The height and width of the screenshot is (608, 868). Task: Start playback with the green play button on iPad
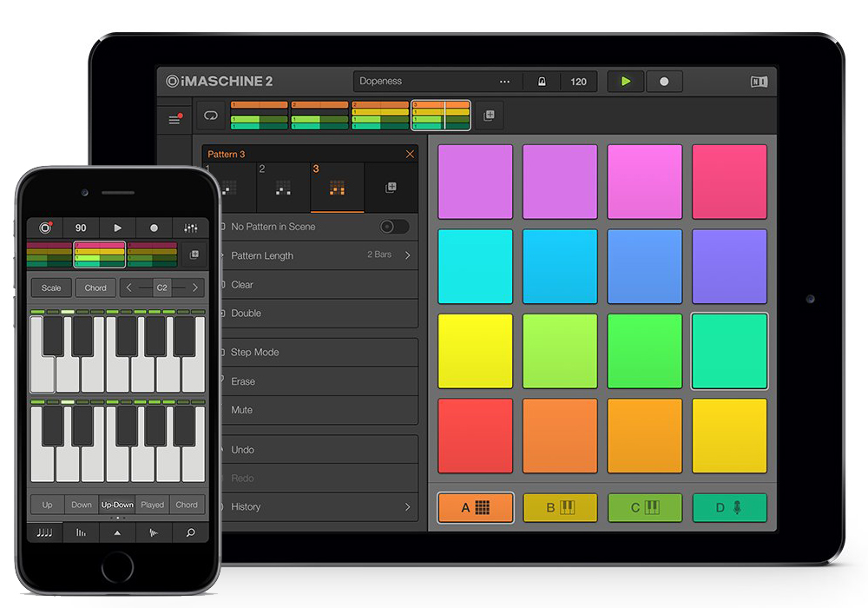626,82
